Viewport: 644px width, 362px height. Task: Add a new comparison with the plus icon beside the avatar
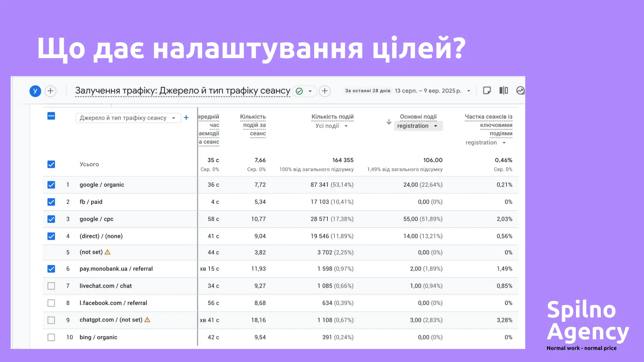click(x=50, y=91)
